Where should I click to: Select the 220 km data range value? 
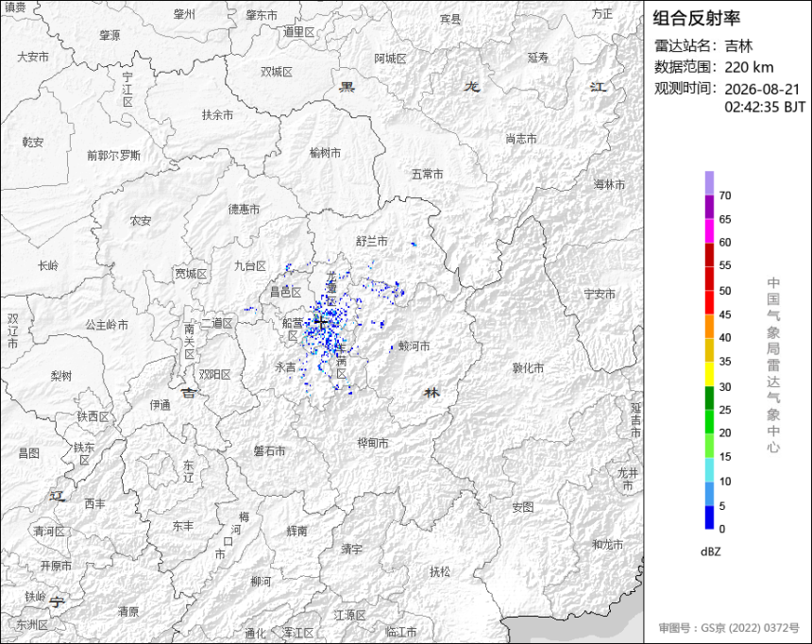click(x=749, y=67)
